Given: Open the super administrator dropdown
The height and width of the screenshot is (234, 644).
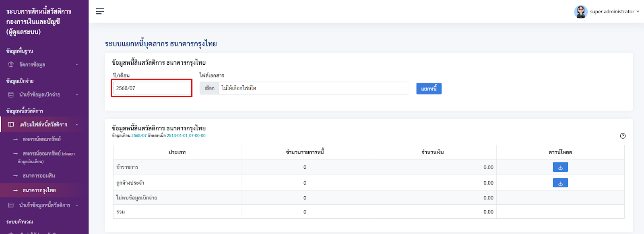Looking at the screenshot, I should 638,12.
